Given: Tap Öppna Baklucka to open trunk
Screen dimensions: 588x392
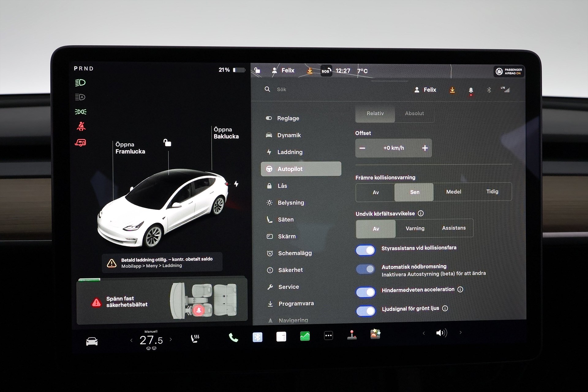Looking at the screenshot, I should click(x=226, y=133).
